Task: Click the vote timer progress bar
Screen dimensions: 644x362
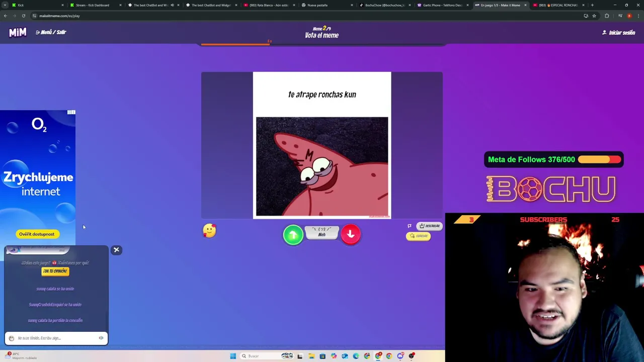Action: pos(322,44)
